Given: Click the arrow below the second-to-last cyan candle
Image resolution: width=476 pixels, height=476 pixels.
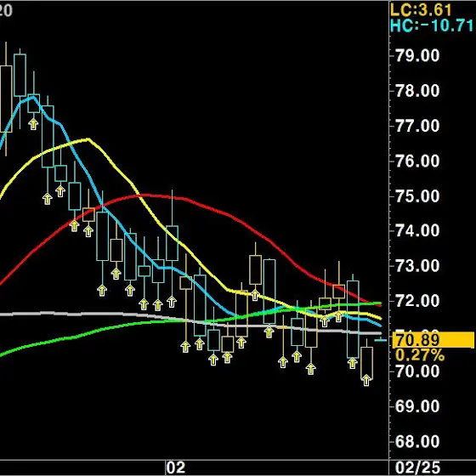Looking at the screenshot, I should click(353, 363).
